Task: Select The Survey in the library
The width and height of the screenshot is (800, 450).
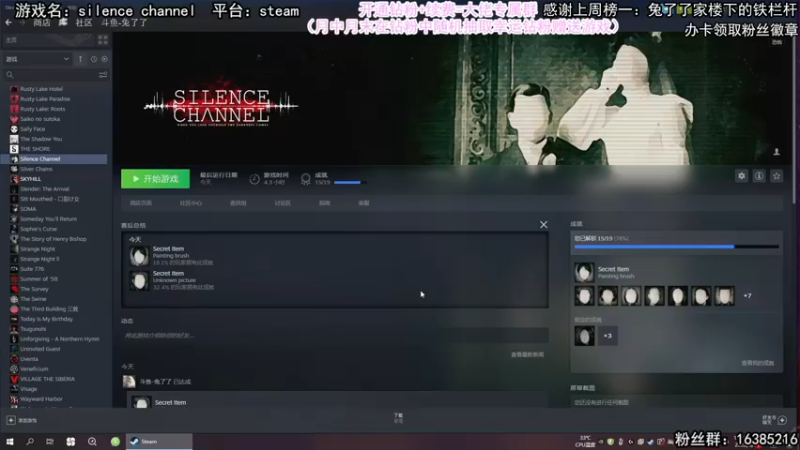Action: [x=34, y=289]
